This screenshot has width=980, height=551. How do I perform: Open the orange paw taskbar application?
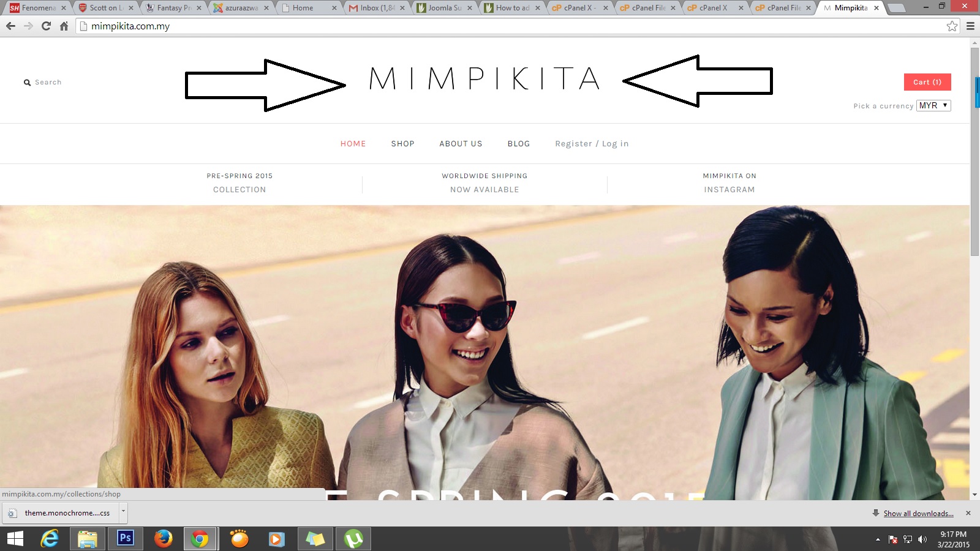pos(239,539)
